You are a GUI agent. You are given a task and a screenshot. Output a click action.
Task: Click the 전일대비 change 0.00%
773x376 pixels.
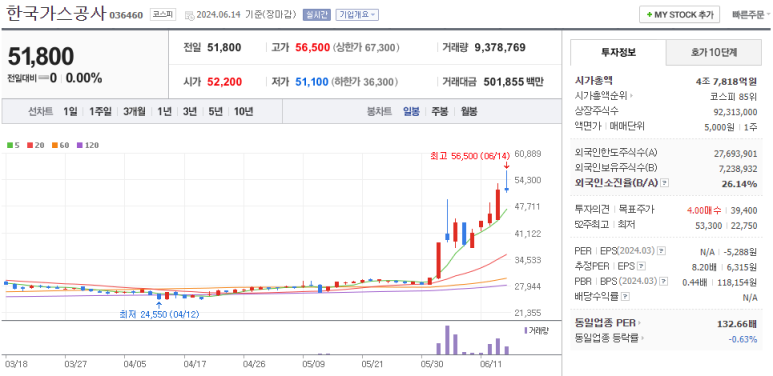(x=84, y=78)
